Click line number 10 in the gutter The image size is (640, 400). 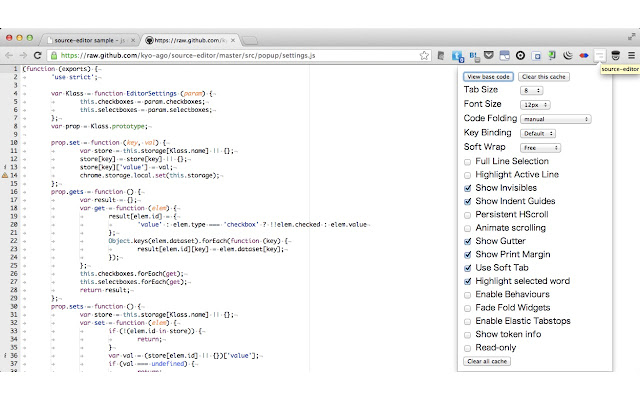pos(14,142)
